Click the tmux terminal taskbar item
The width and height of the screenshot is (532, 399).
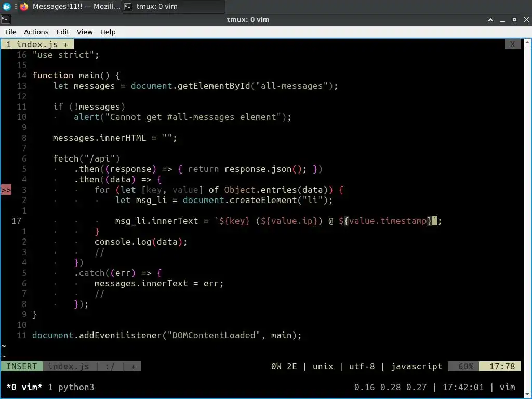tap(173, 6)
